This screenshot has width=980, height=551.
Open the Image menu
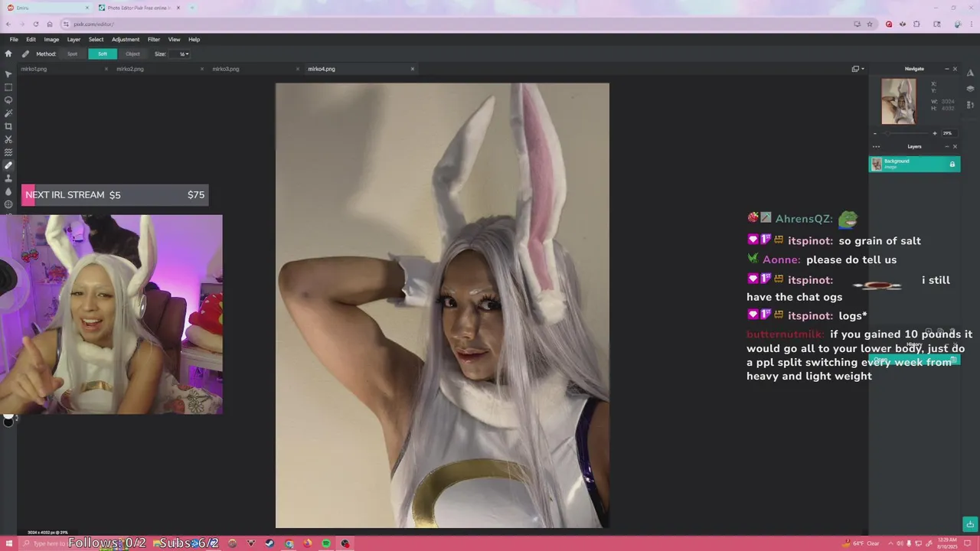pyautogui.click(x=51, y=39)
